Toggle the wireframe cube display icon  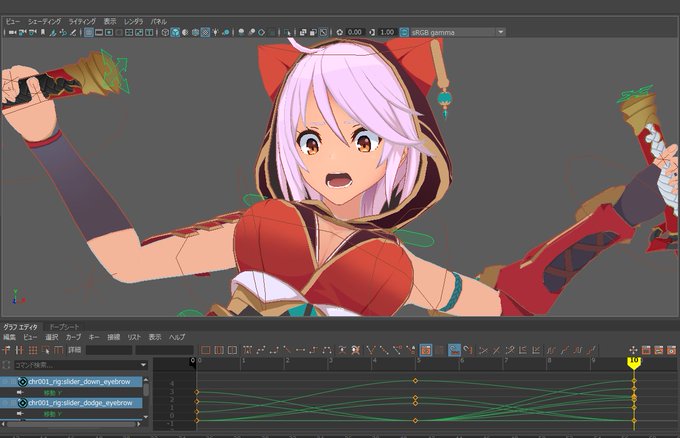[x=165, y=33]
